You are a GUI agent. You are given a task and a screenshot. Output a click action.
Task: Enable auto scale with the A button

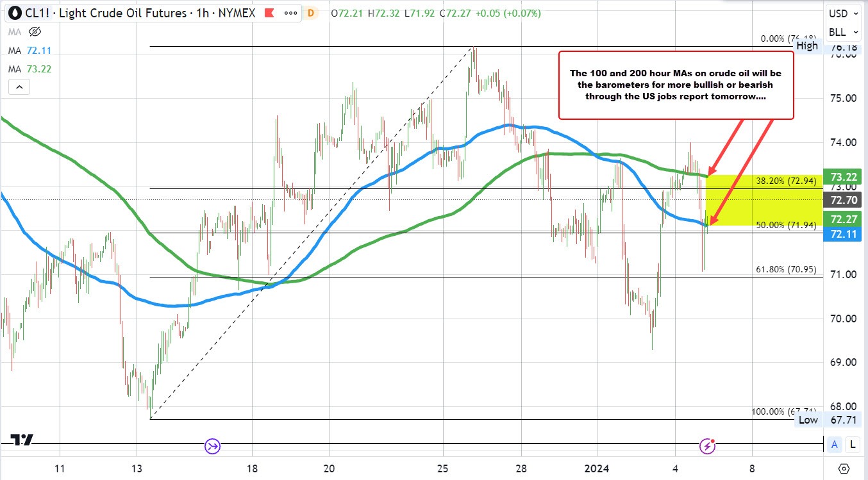coord(835,444)
